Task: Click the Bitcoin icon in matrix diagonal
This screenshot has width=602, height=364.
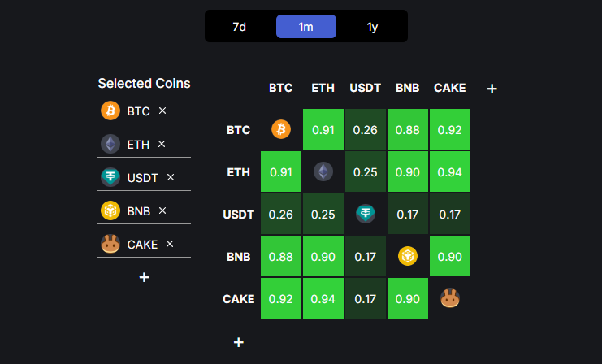Action: coord(281,129)
